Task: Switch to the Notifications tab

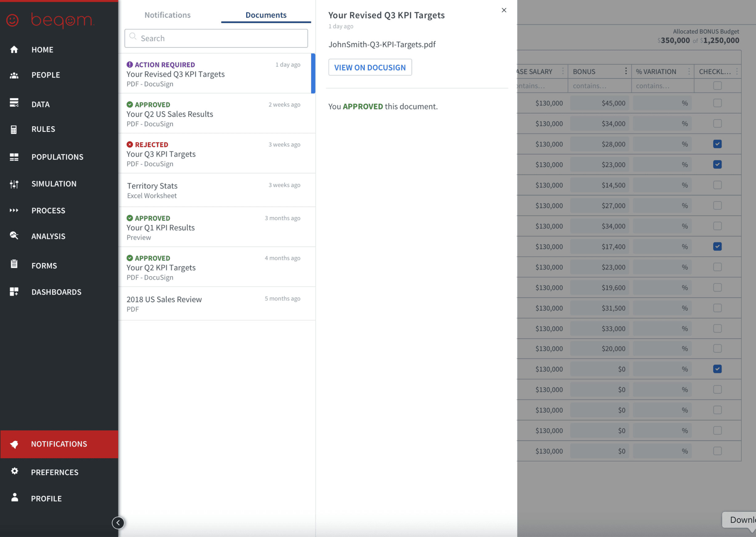Action: coord(167,15)
